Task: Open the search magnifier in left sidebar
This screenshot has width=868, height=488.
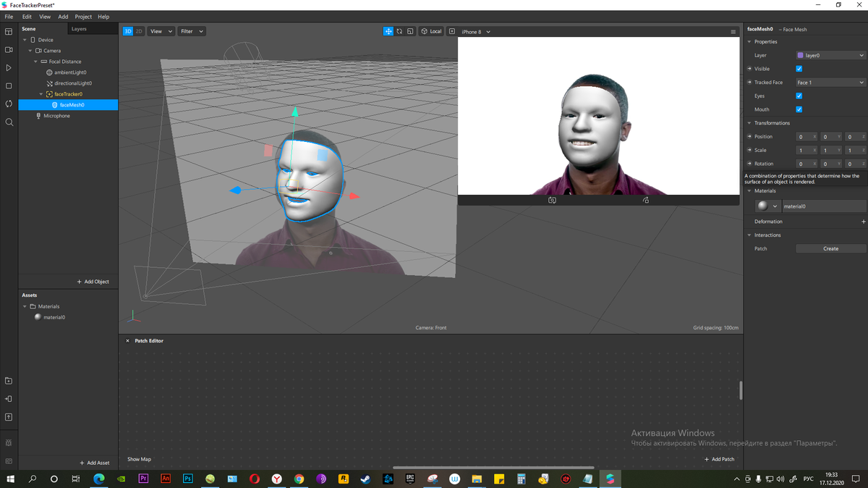Action: (x=9, y=122)
